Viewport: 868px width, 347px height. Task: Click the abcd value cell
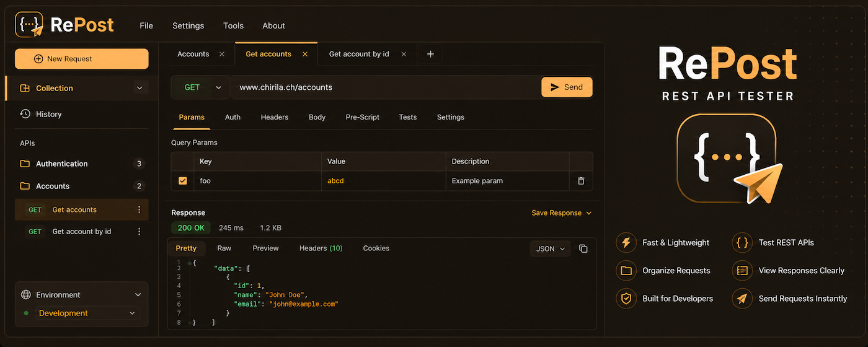pyautogui.click(x=383, y=181)
